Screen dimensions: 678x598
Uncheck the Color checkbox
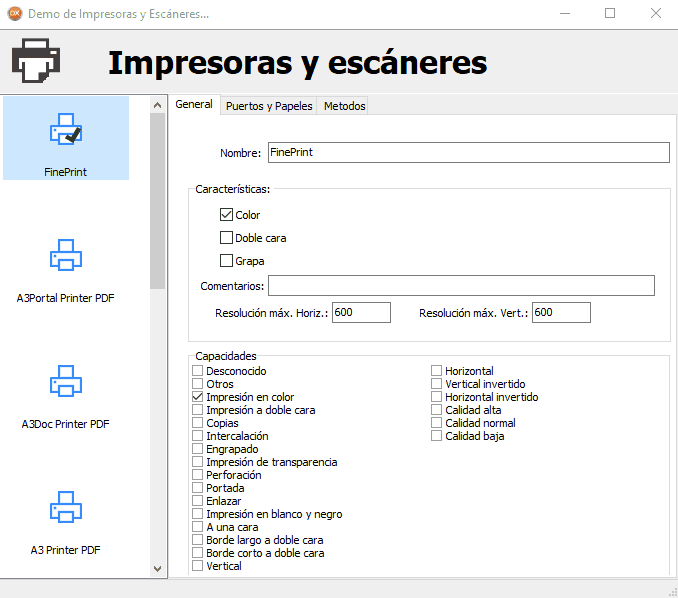[226, 214]
